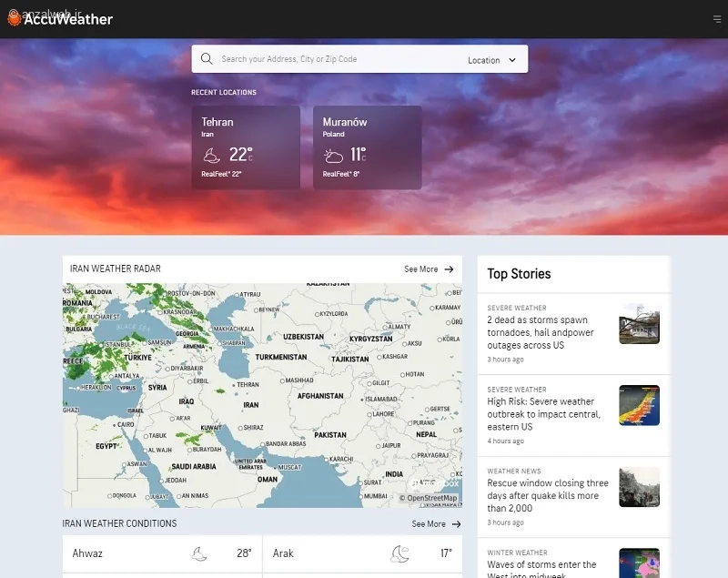The height and width of the screenshot is (578, 728).
Task: Open the winter weather story thumbnail
Action: pyautogui.click(x=640, y=563)
